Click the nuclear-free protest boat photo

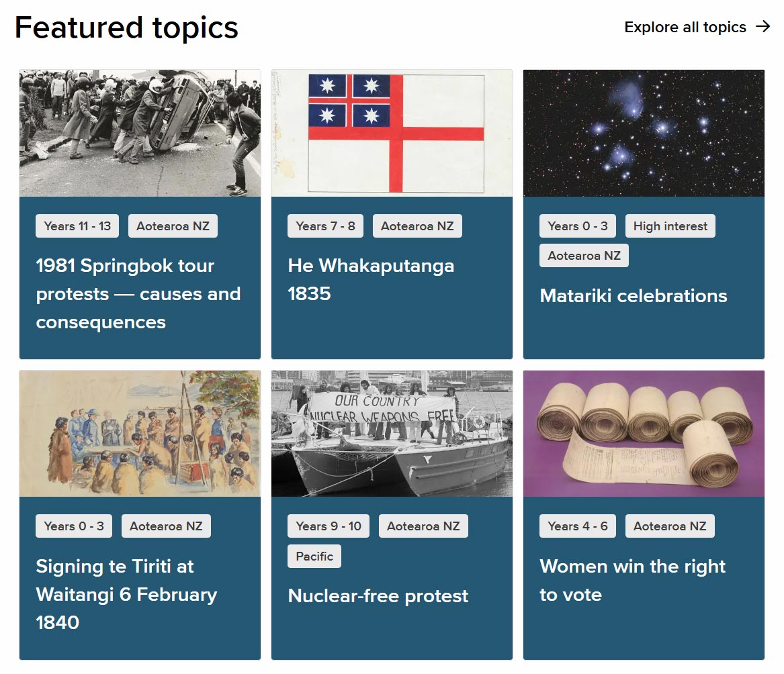click(x=392, y=434)
